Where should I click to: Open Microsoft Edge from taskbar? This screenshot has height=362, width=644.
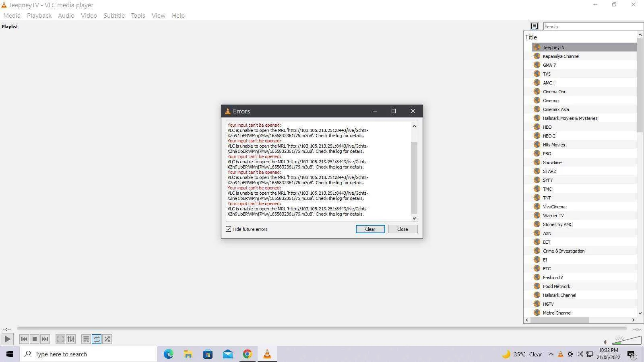click(168, 354)
